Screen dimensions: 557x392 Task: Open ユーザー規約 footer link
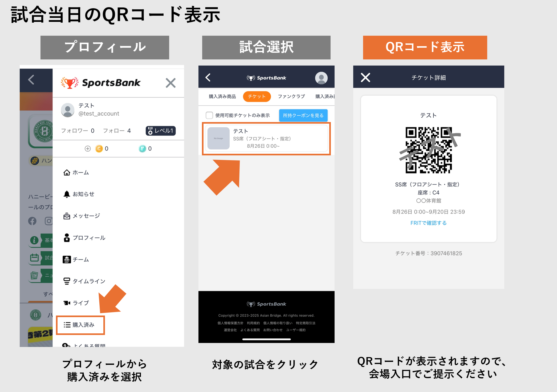pyautogui.click(x=296, y=330)
